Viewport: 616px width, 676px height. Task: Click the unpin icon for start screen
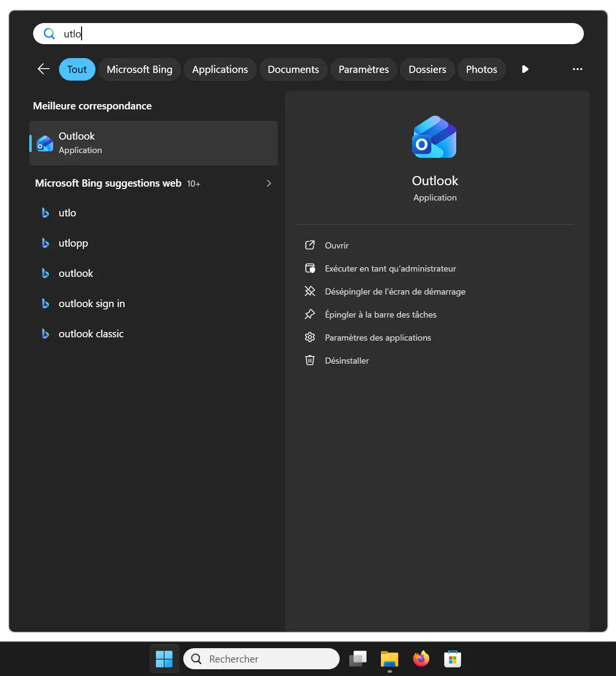click(x=310, y=291)
